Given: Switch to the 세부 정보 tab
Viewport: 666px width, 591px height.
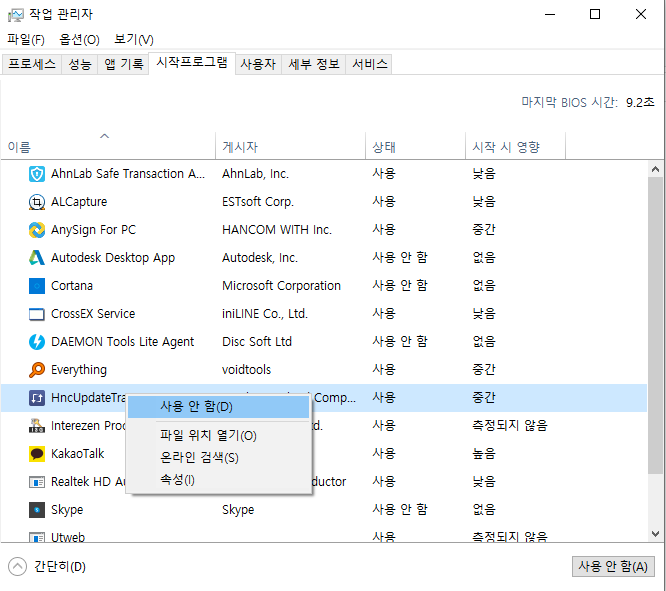Looking at the screenshot, I should [x=314, y=64].
